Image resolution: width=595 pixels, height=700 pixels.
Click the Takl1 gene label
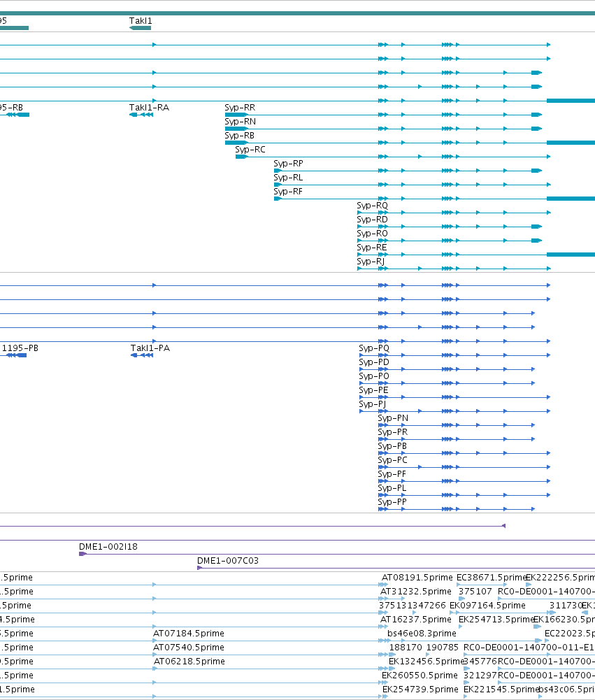[x=141, y=21]
